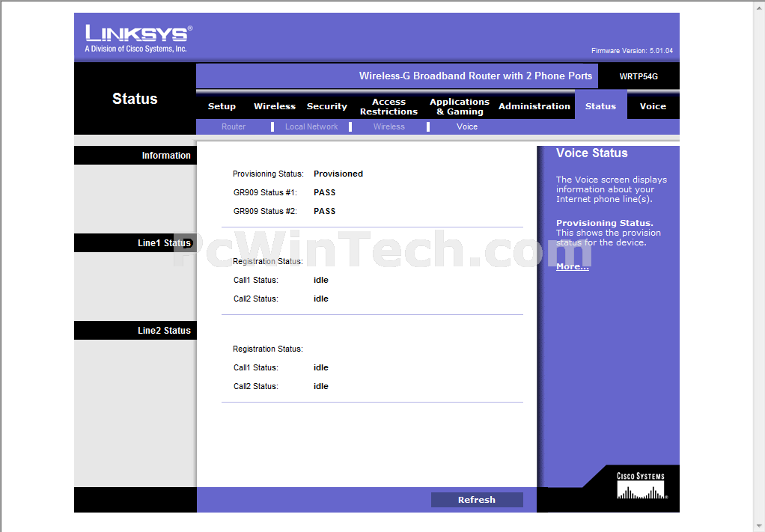Click the GR909 Status #1 PASS value
The width and height of the screenshot is (765, 532).
coord(324,192)
